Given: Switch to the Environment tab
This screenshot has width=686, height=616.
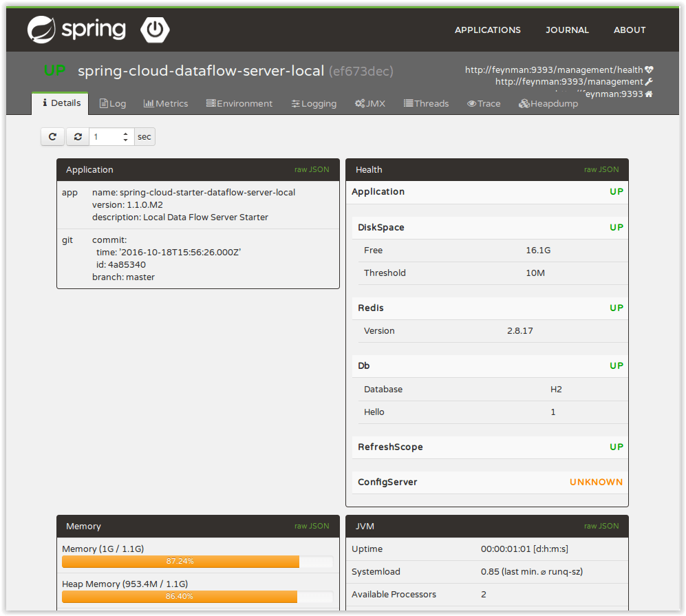Looking at the screenshot, I should coord(239,103).
